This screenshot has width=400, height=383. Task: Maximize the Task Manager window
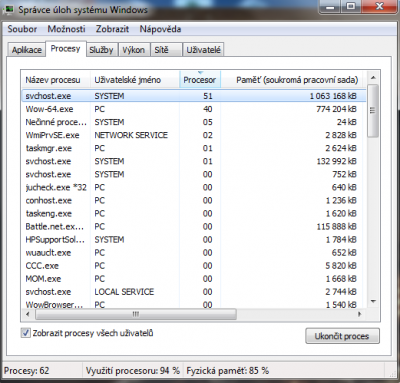coord(351,6)
